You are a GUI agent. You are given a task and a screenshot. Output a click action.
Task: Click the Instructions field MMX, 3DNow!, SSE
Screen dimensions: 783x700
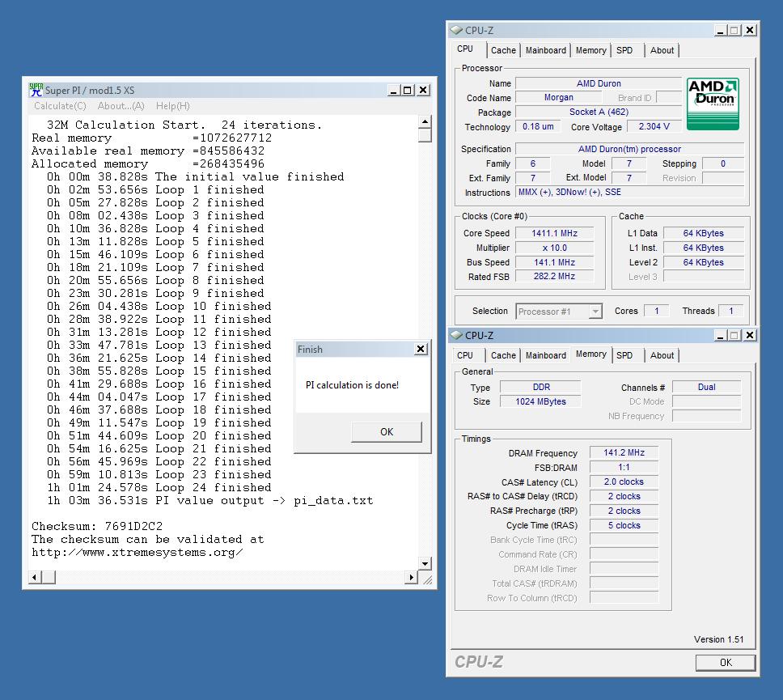(629, 193)
